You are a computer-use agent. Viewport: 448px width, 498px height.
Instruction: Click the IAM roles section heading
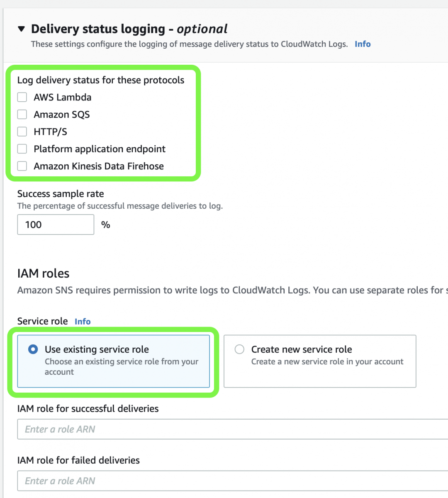tap(43, 273)
